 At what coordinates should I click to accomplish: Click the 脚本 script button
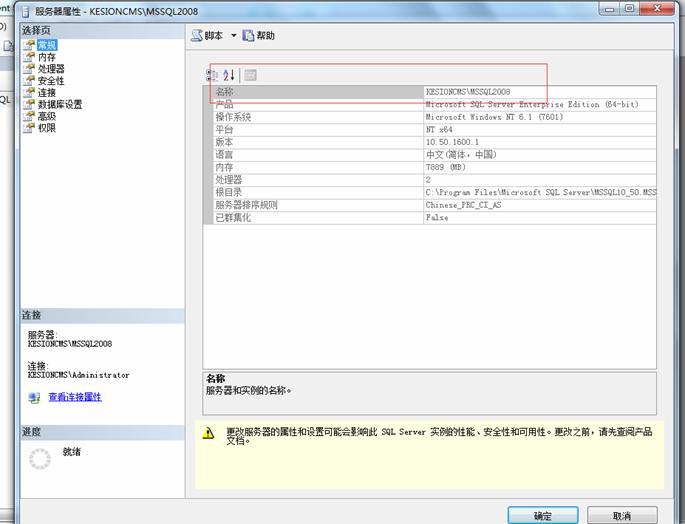208,36
